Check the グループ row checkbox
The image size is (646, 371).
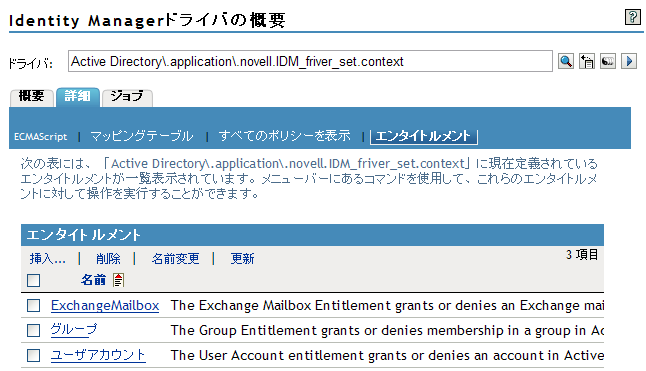pyautogui.click(x=33, y=330)
